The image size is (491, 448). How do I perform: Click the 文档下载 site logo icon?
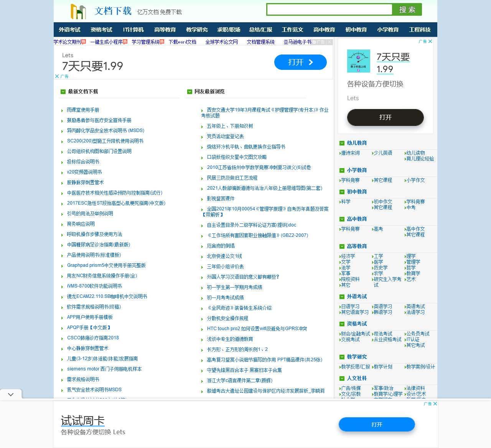78,12
